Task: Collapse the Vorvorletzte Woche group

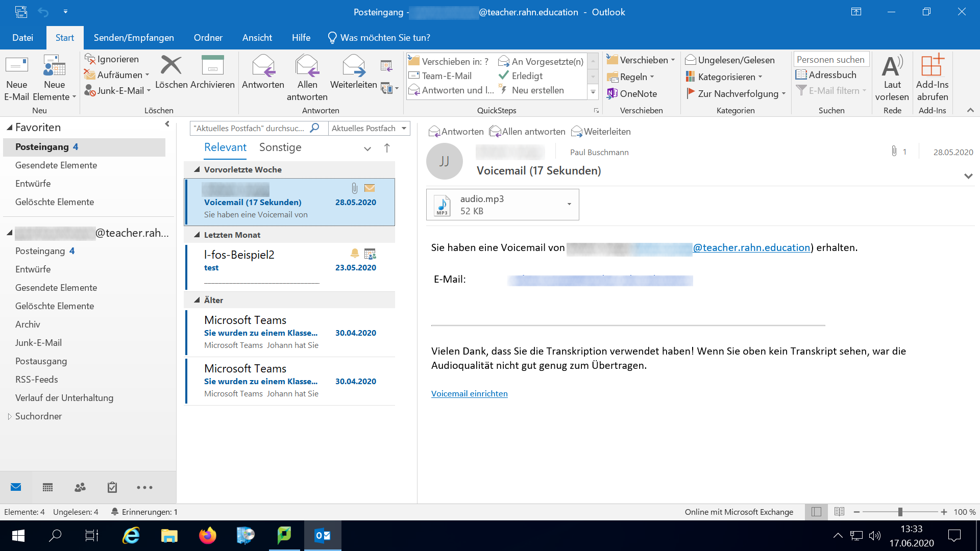Action: click(x=197, y=169)
